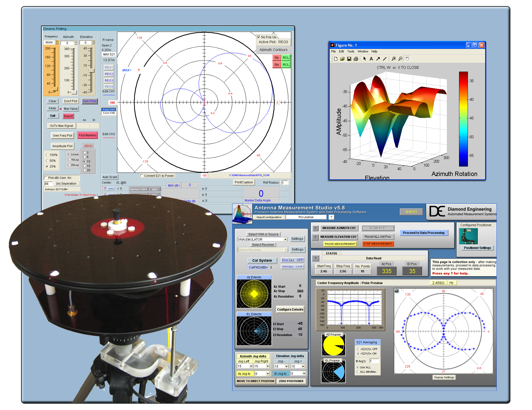This screenshot has width=532, height=410.
Task: Open Window menu in Figure No. 1
Action: point(363,51)
